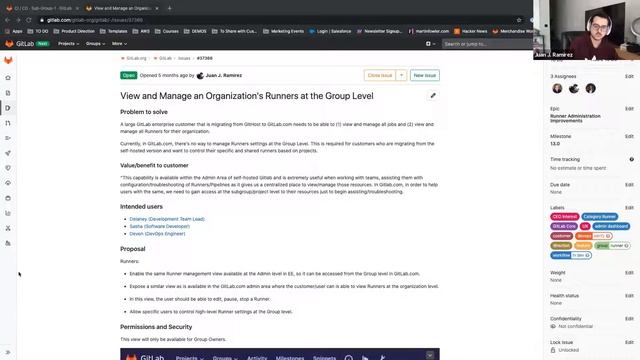Edit the Confidentiality section

pos(629,319)
